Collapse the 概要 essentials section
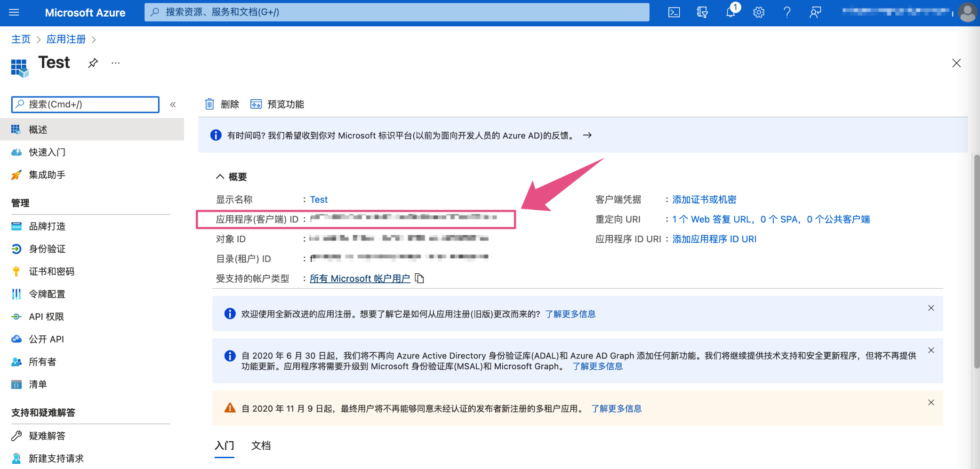Viewport: 980px width, 469px height. tap(220, 177)
